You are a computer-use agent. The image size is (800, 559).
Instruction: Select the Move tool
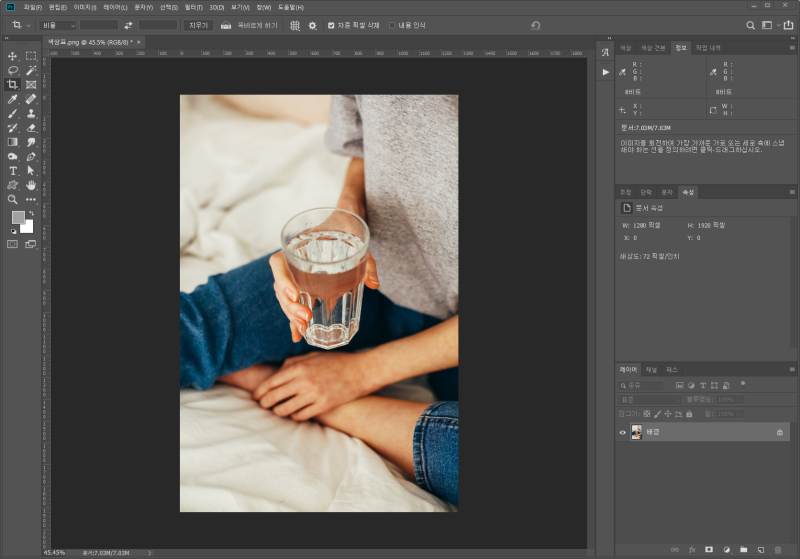point(13,56)
